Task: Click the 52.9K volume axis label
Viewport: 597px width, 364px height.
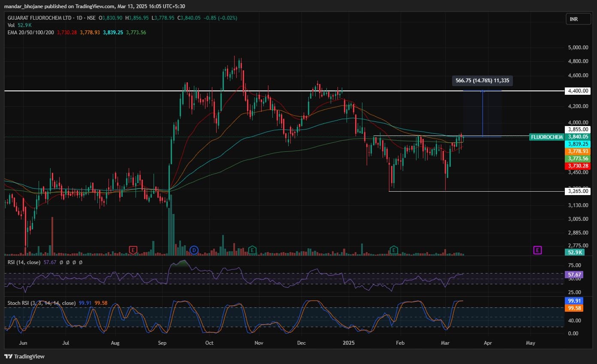Action: tap(575, 253)
